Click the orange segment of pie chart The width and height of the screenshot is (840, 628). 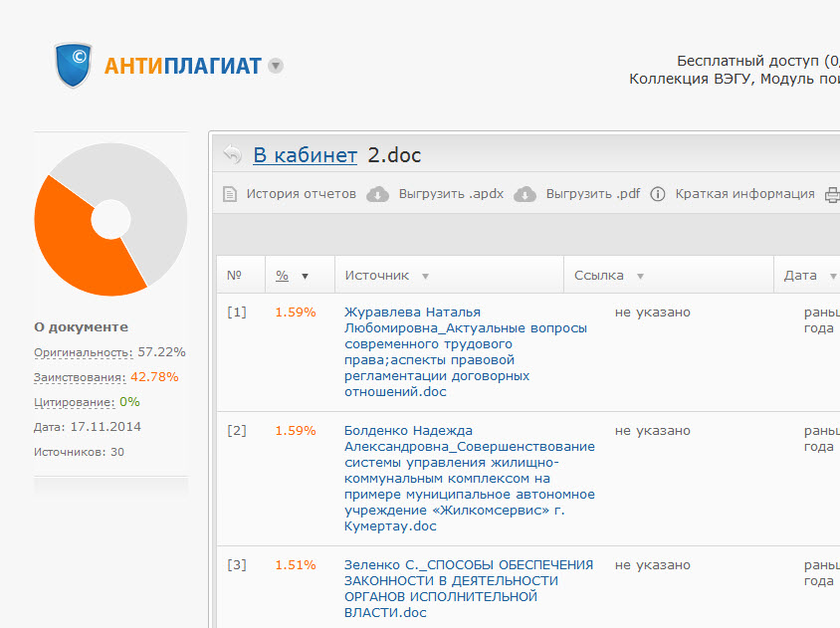(73, 241)
